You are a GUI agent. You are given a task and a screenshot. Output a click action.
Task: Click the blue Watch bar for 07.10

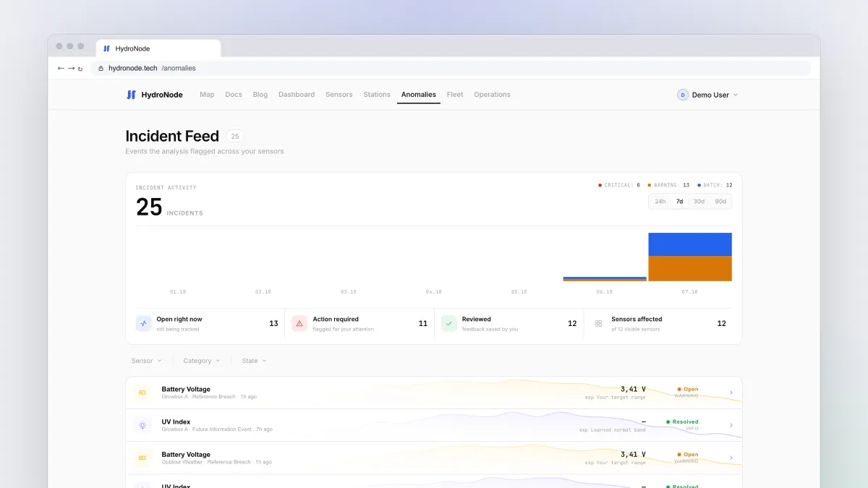pos(690,244)
